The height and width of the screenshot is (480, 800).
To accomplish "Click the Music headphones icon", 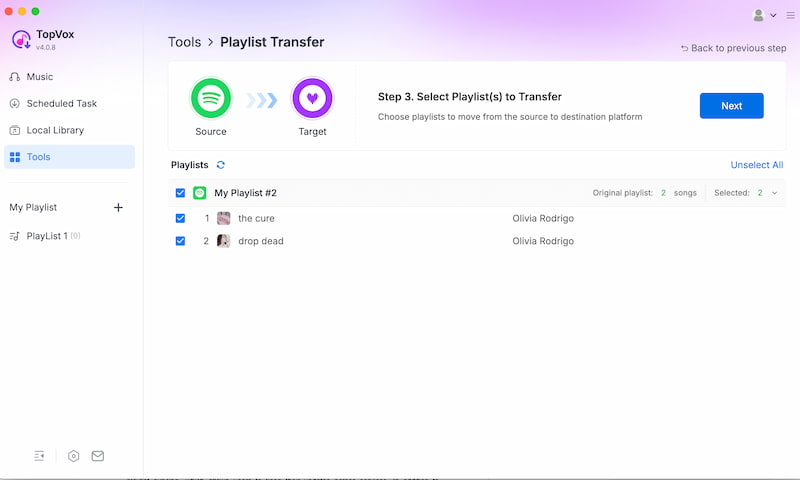I will [15, 77].
